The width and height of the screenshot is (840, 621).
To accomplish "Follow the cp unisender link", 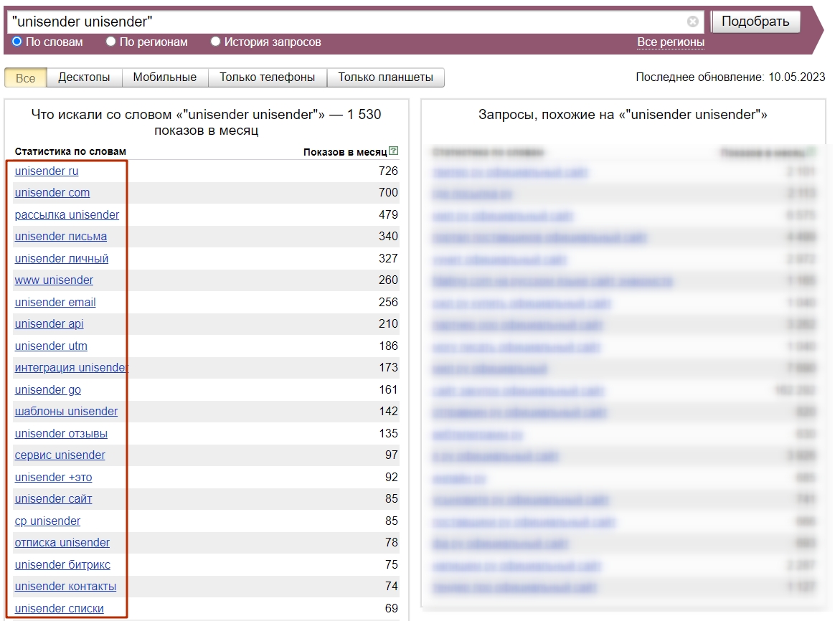I will pos(47,521).
